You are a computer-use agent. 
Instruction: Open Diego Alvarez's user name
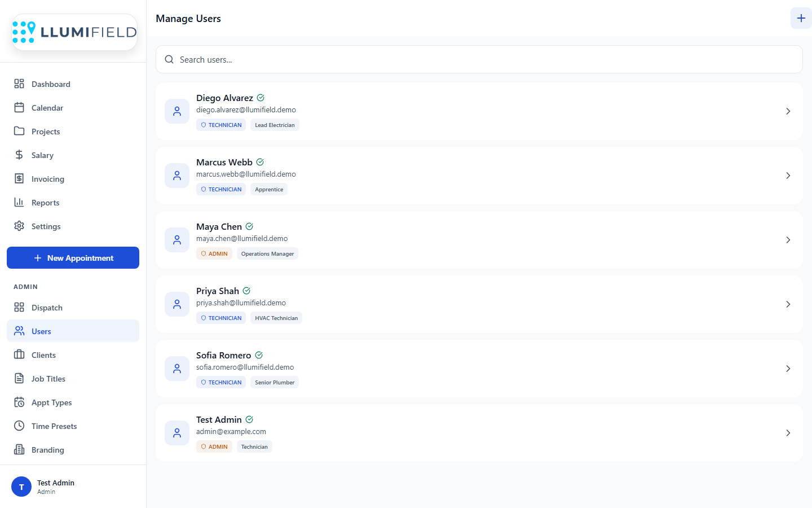224,98
